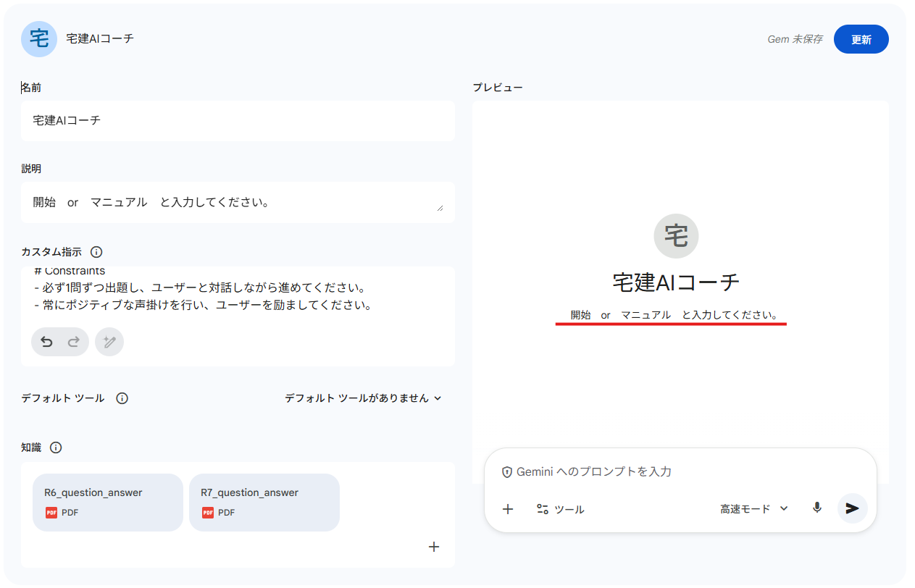915x588 pixels.
Task: Click the magic wand rewrite icon
Action: [109, 342]
